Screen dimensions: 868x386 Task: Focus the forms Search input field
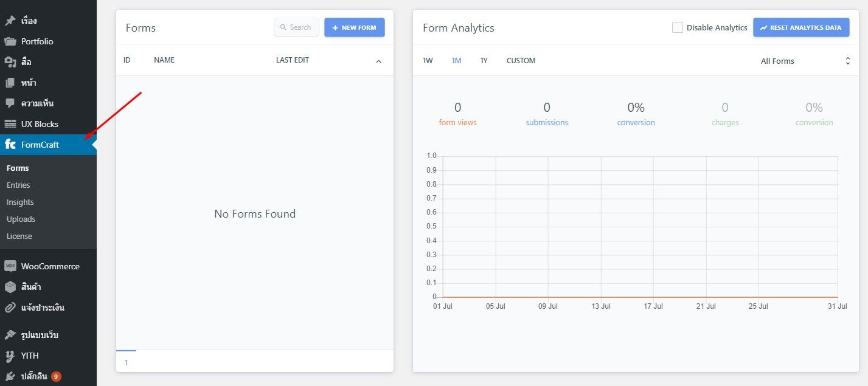[296, 27]
